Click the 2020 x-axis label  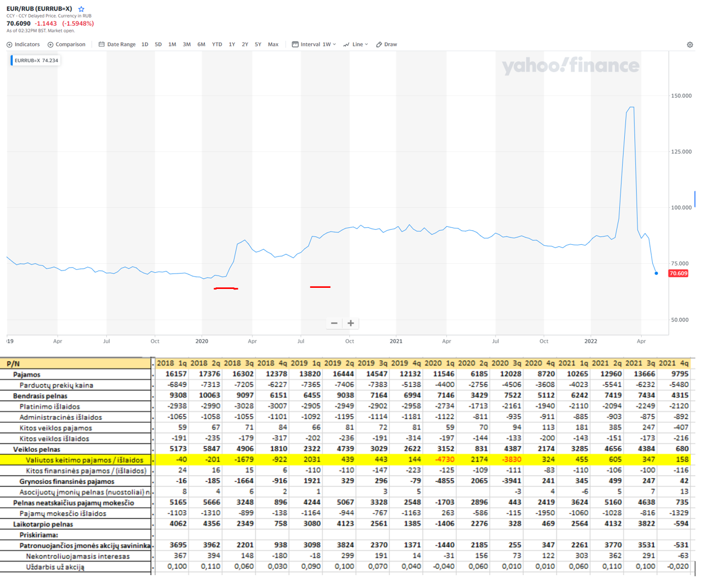[202, 341]
